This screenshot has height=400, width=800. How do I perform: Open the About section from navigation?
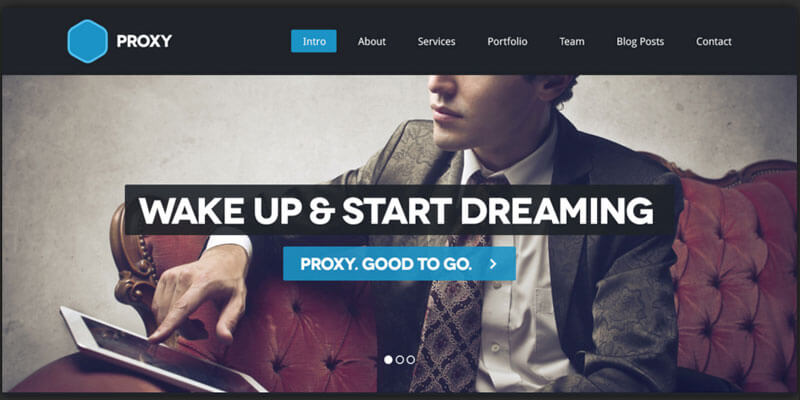pos(371,41)
